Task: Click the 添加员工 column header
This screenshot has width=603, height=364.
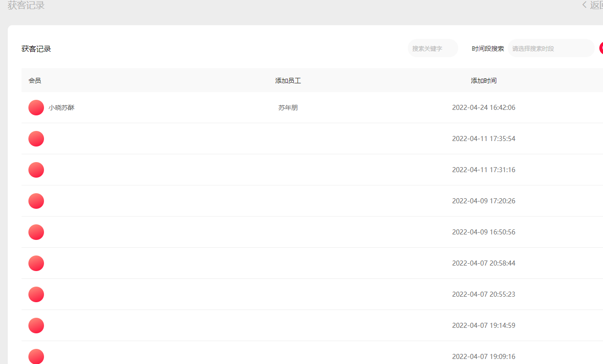Action: click(x=288, y=81)
